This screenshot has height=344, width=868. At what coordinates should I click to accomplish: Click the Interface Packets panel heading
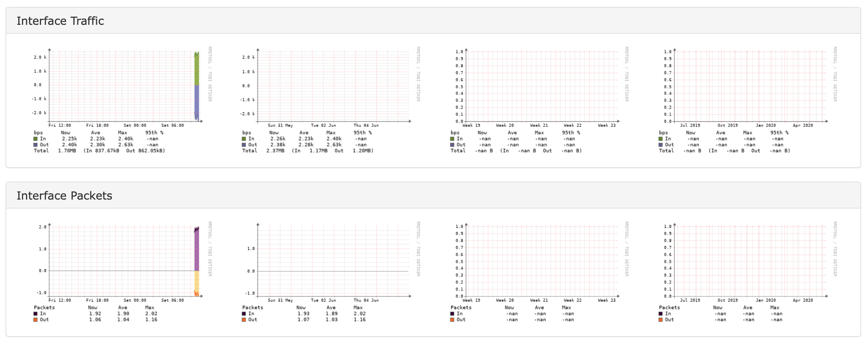click(65, 196)
